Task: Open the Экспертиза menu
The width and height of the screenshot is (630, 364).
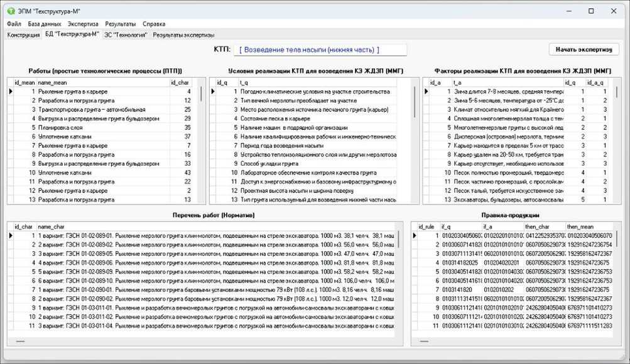Action: (x=83, y=24)
